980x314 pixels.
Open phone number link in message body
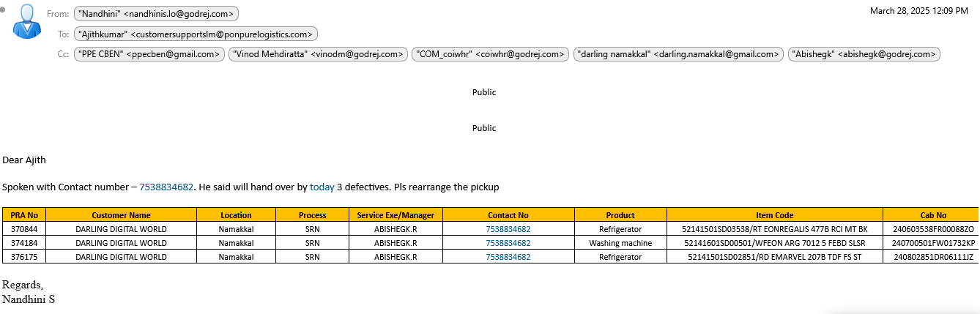tap(166, 187)
